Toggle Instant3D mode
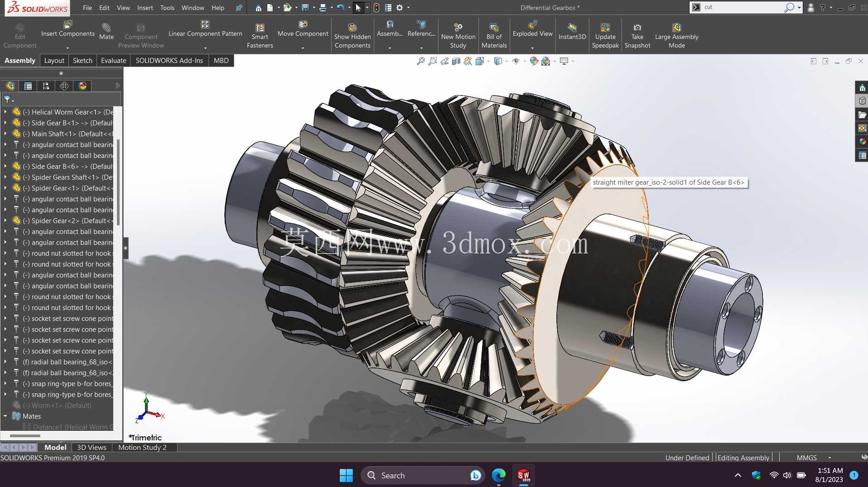868x487 pixels. click(572, 32)
